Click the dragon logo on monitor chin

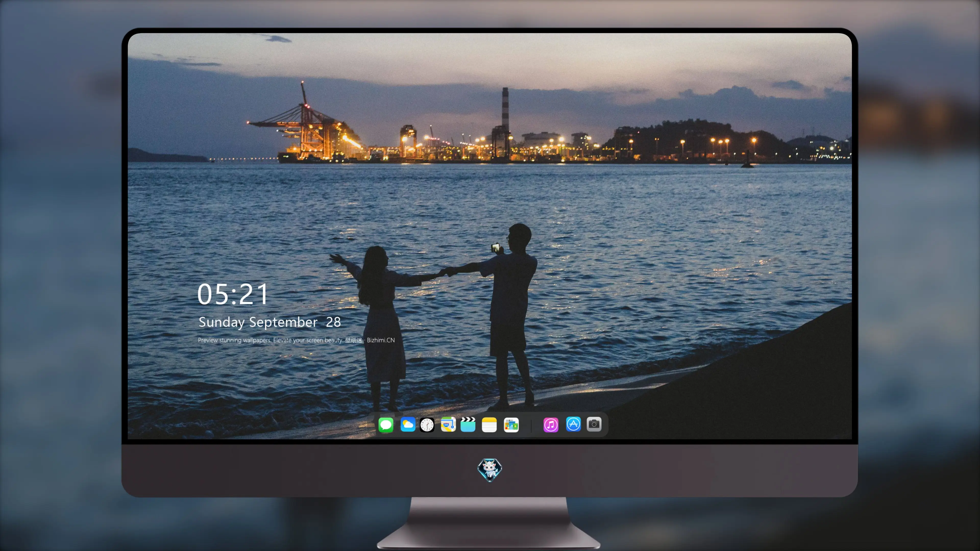490,470
